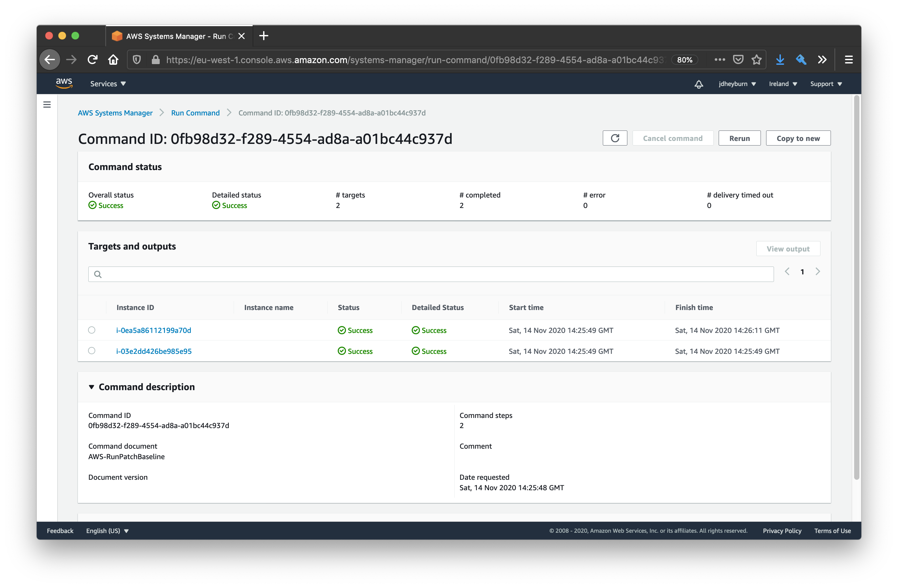Click the tracking protection shield icon
The image size is (898, 588).
point(137,60)
